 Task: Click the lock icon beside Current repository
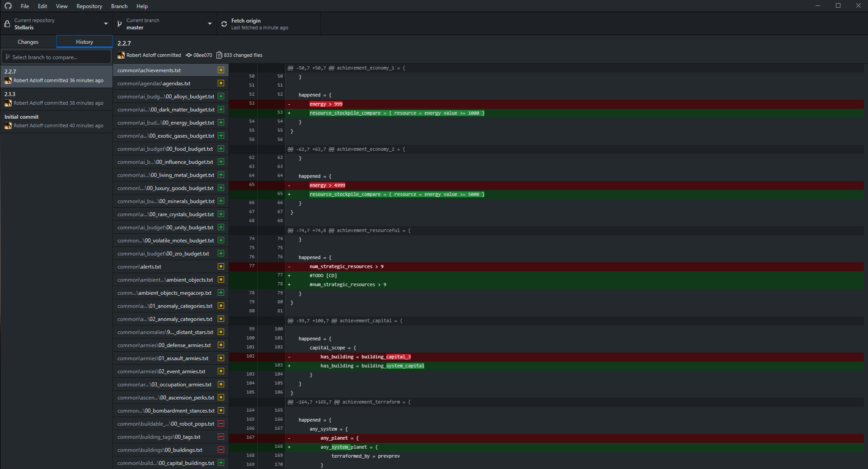pos(7,24)
